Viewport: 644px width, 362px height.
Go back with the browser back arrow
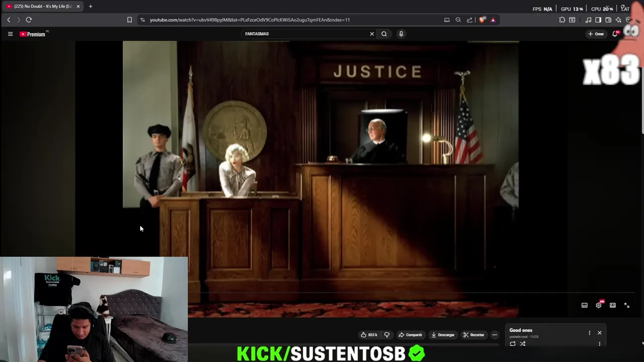9,20
